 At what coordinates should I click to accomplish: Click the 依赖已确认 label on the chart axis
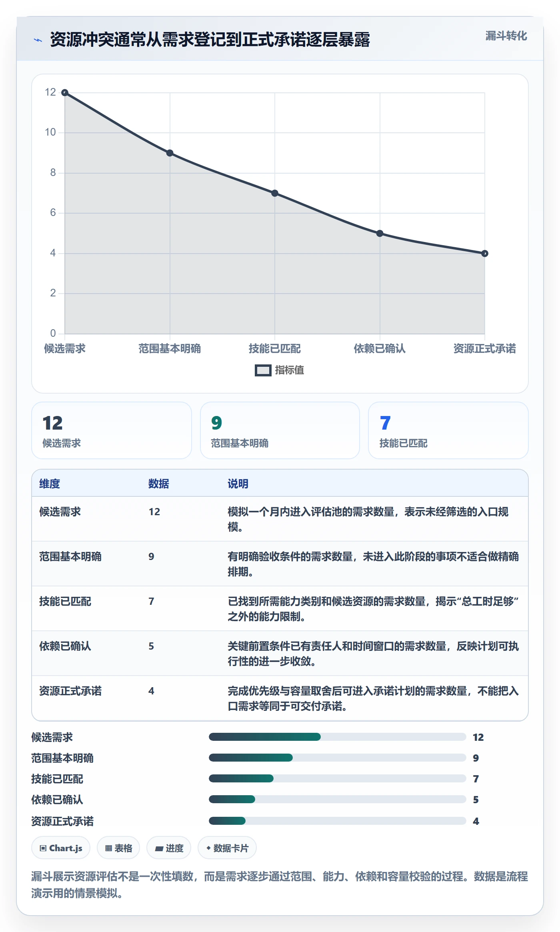pos(380,349)
